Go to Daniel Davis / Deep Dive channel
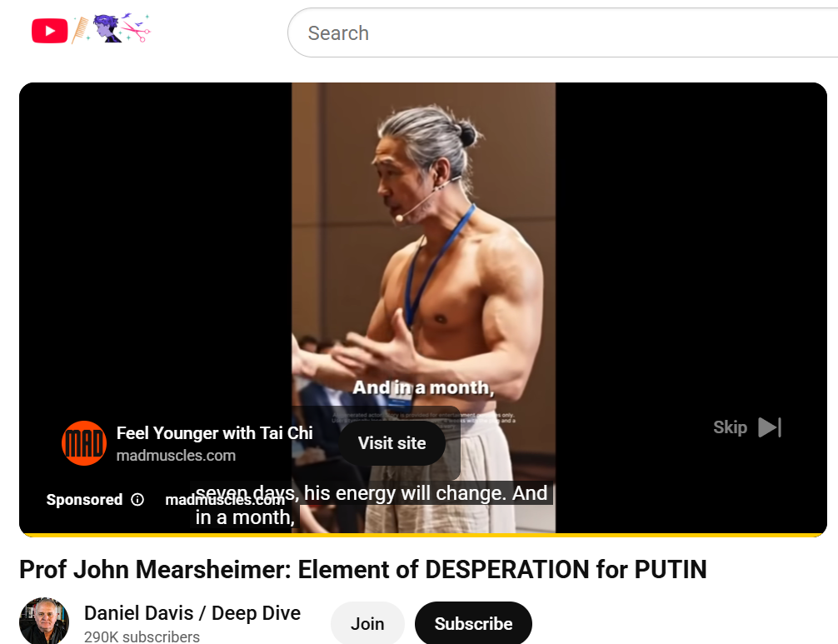Viewport: 838px width, 644px height. tap(192, 613)
